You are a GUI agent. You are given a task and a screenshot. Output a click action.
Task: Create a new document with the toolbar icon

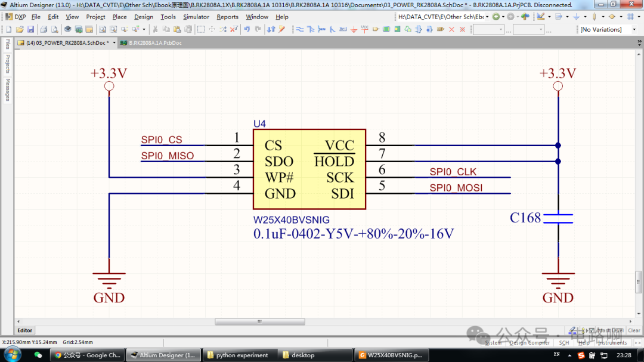[x=8, y=30]
